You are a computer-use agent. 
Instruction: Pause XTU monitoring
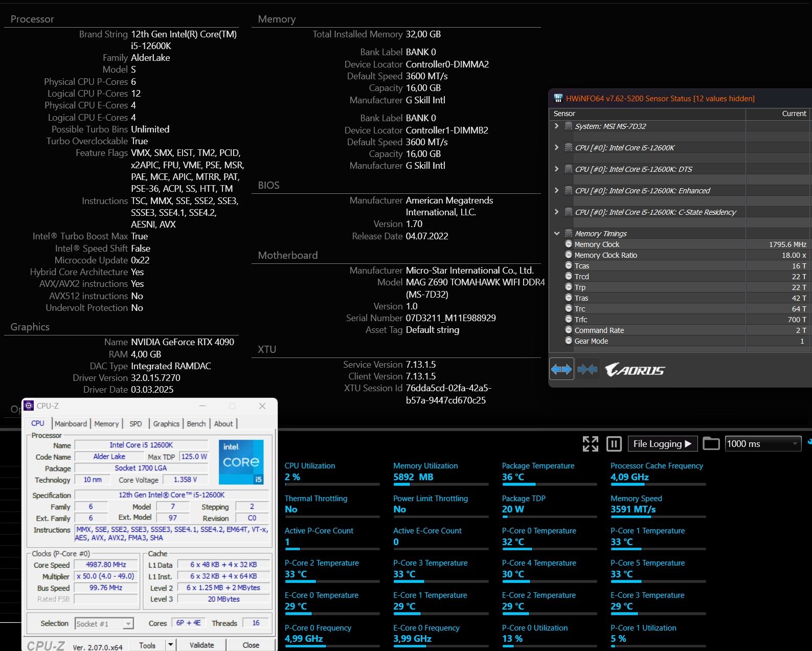pyautogui.click(x=614, y=443)
